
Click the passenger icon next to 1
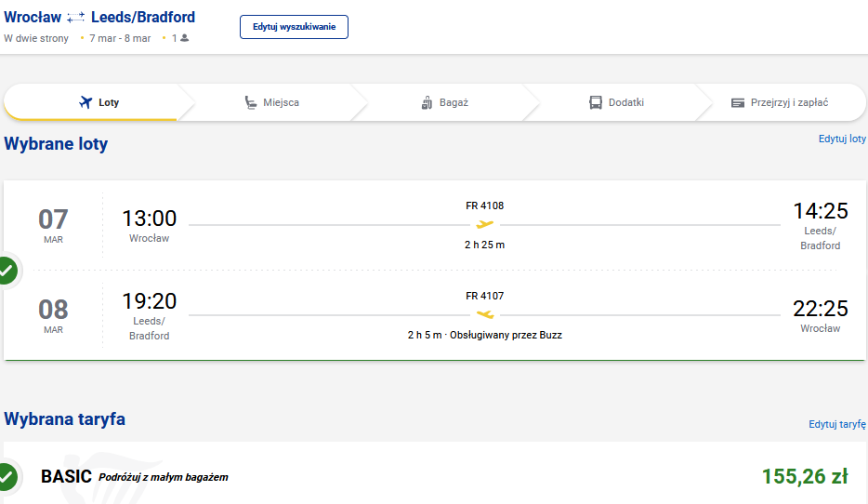coord(185,38)
